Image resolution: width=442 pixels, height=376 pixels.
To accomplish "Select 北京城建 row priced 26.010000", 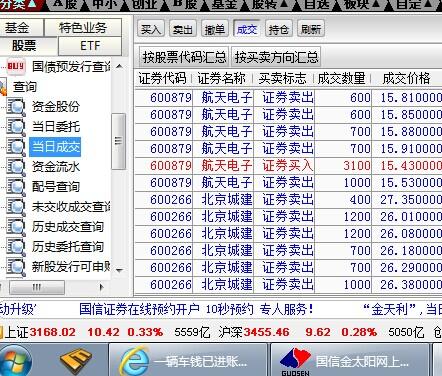I will 289,216.
